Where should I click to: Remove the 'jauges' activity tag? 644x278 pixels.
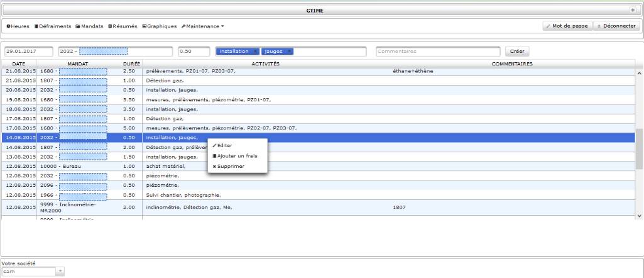point(289,52)
